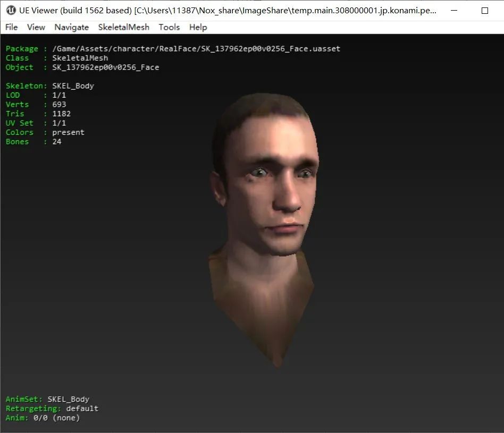This screenshot has width=504, height=433.
Task: Minimize the UE Viewer window
Action: pos(454,10)
